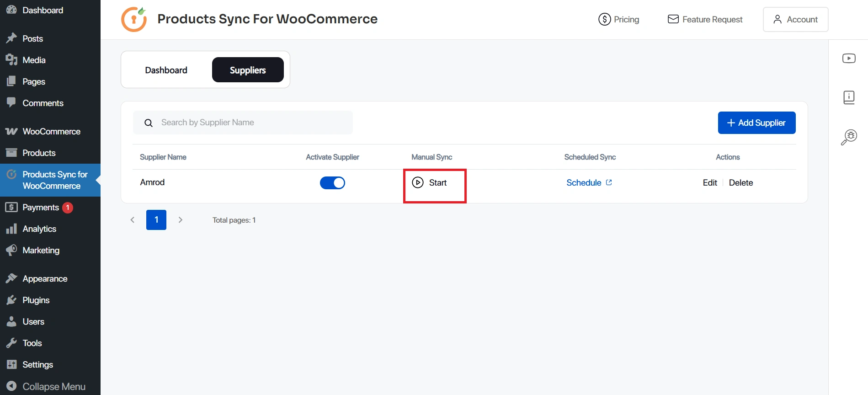Click the Products Sync logo icon
The image size is (868, 395).
click(x=134, y=19)
